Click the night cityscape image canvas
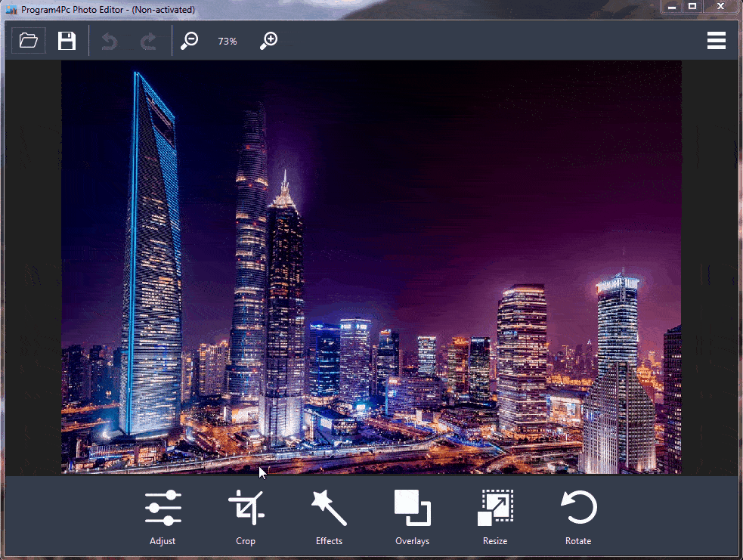This screenshot has width=743, height=560. [x=370, y=268]
